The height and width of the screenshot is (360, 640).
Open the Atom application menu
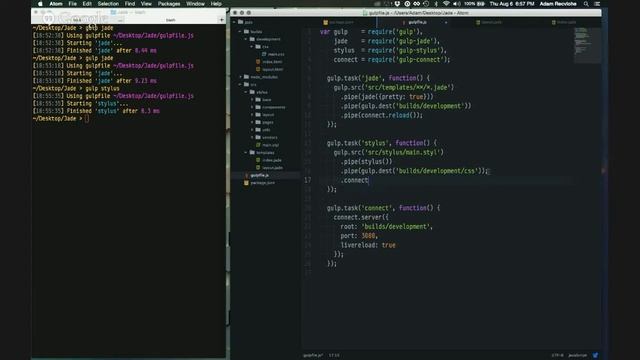[56, 4]
